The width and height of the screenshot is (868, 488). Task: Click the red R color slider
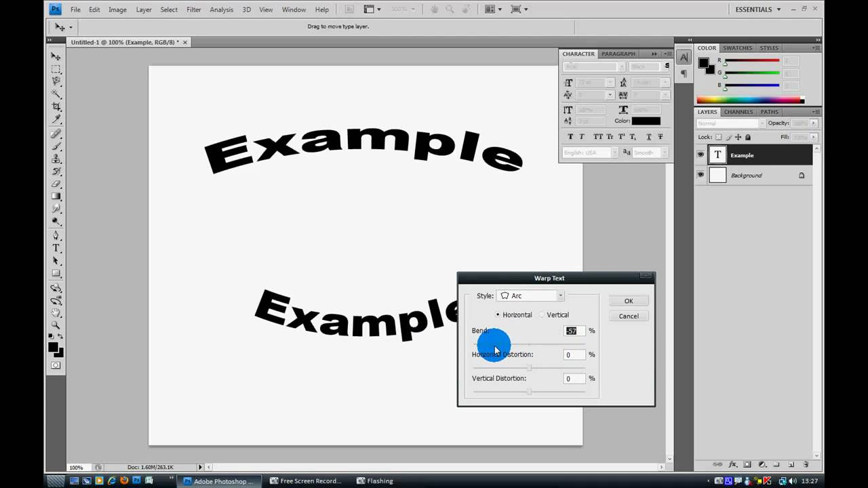[x=752, y=61]
